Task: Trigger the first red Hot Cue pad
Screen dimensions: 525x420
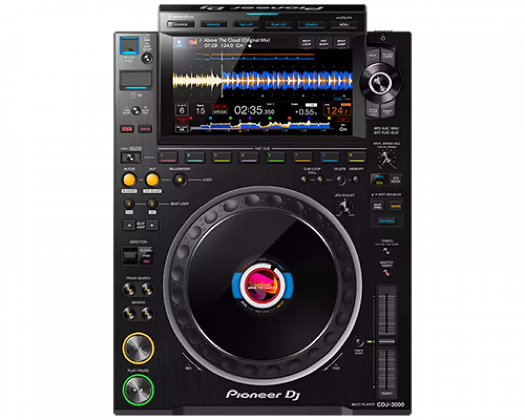Action: point(168,157)
